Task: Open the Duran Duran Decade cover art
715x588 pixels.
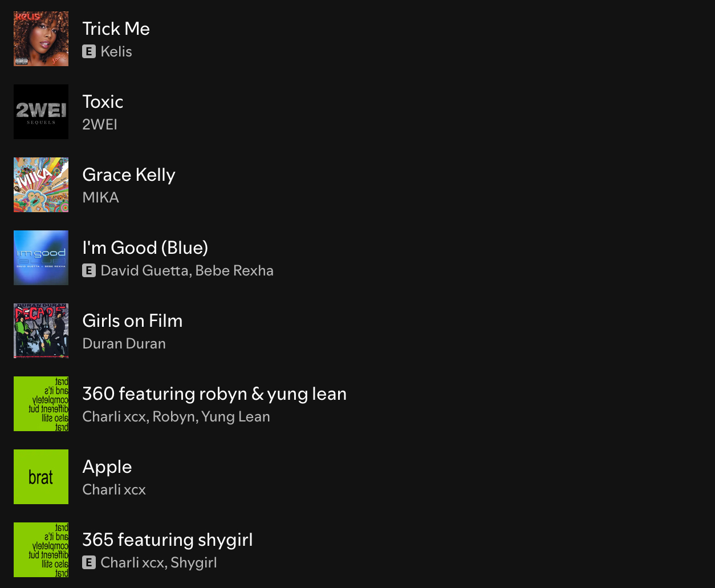Action: (x=41, y=331)
